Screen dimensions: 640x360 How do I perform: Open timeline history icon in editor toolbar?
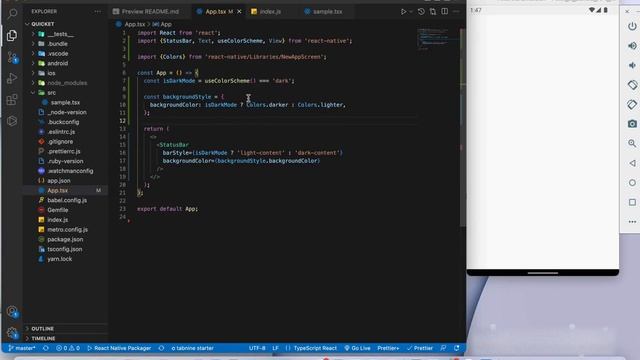click(421, 11)
